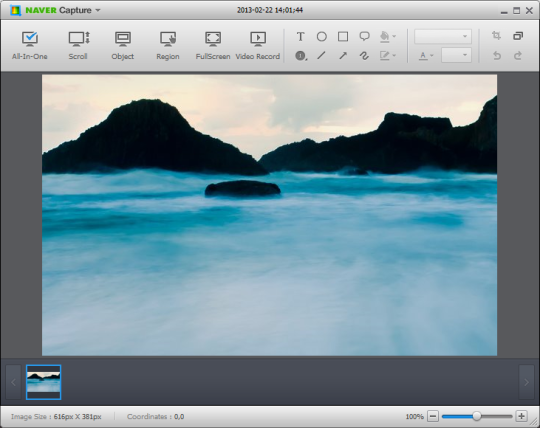This screenshot has height=428, width=540.
Task: Click the zoom slider handle
Action: 477,416
